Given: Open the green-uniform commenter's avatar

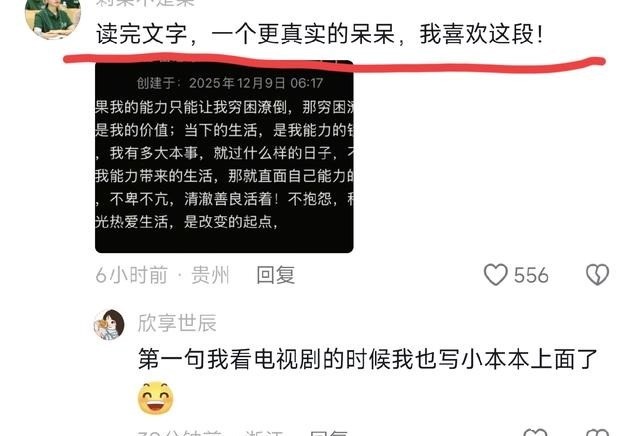Looking at the screenshot, I should [x=53, y=18].
